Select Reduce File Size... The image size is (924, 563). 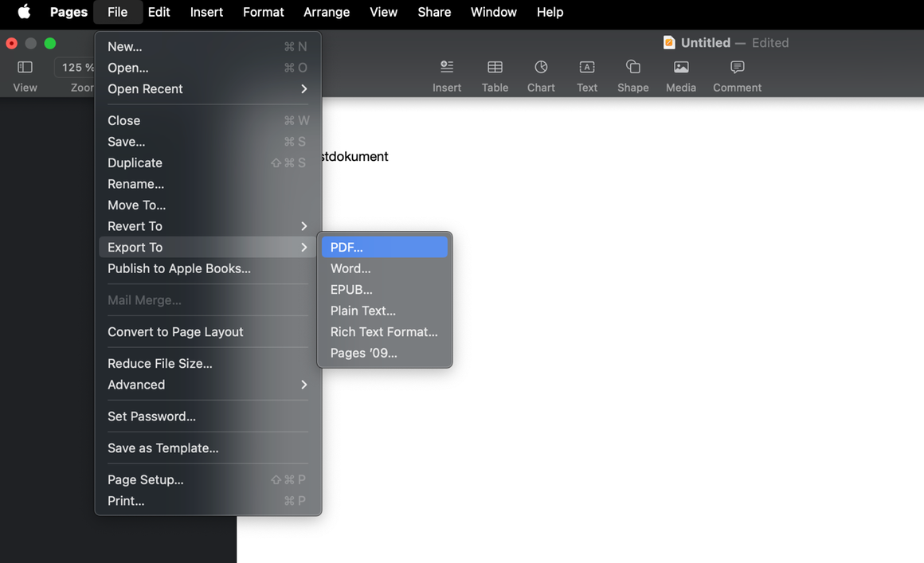point(207,364)
